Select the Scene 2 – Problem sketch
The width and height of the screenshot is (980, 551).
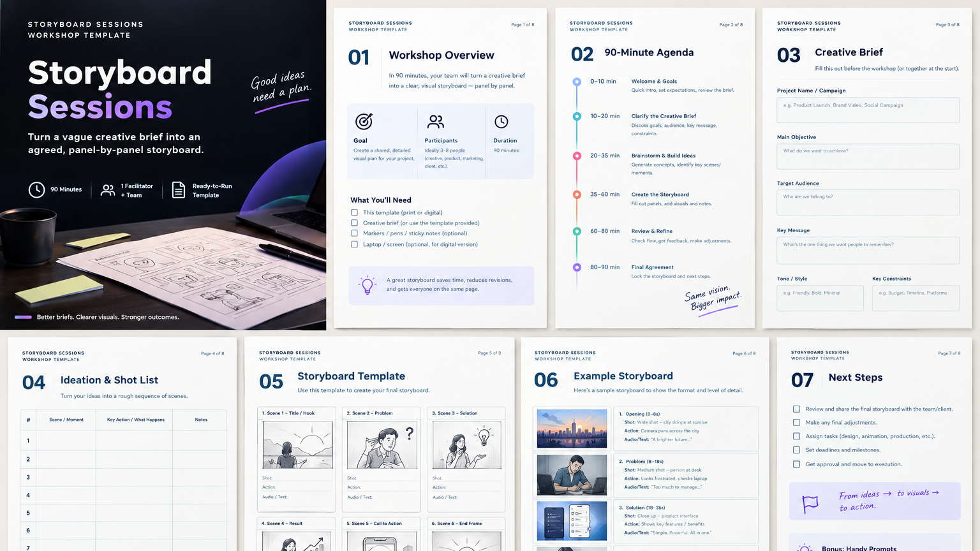click(x=382, y=445)
